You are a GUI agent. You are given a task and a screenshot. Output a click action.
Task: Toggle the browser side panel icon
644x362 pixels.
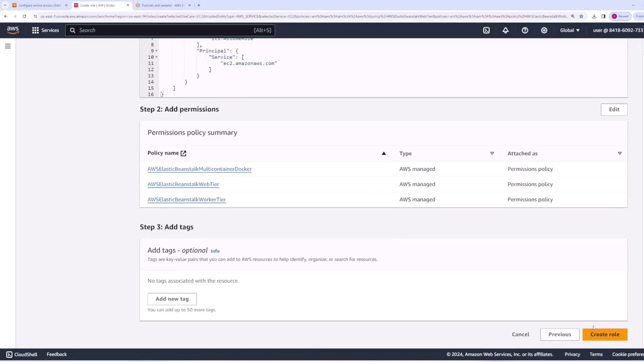click(x=603, y=16)
